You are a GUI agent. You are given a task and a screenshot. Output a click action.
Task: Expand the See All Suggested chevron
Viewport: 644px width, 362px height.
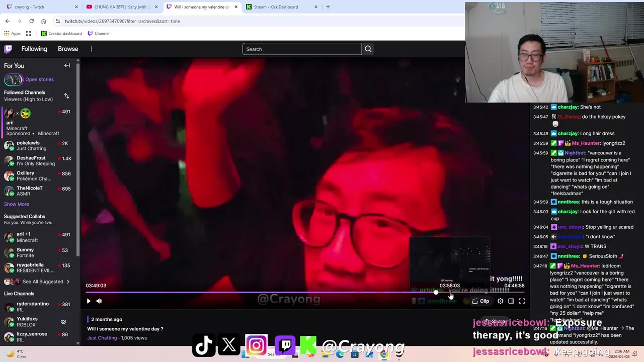pyautogui.click(x=68, y=282)
